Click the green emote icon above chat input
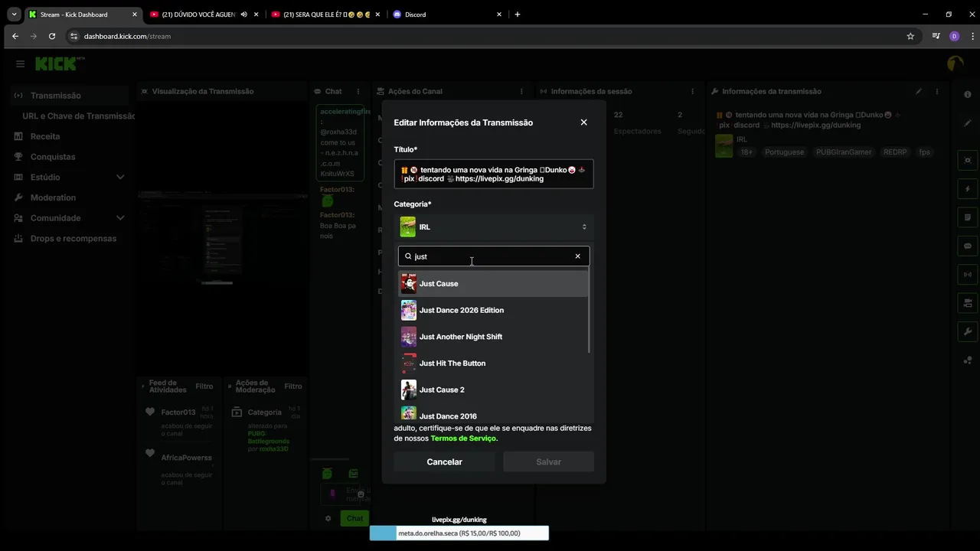 [327, 474]
